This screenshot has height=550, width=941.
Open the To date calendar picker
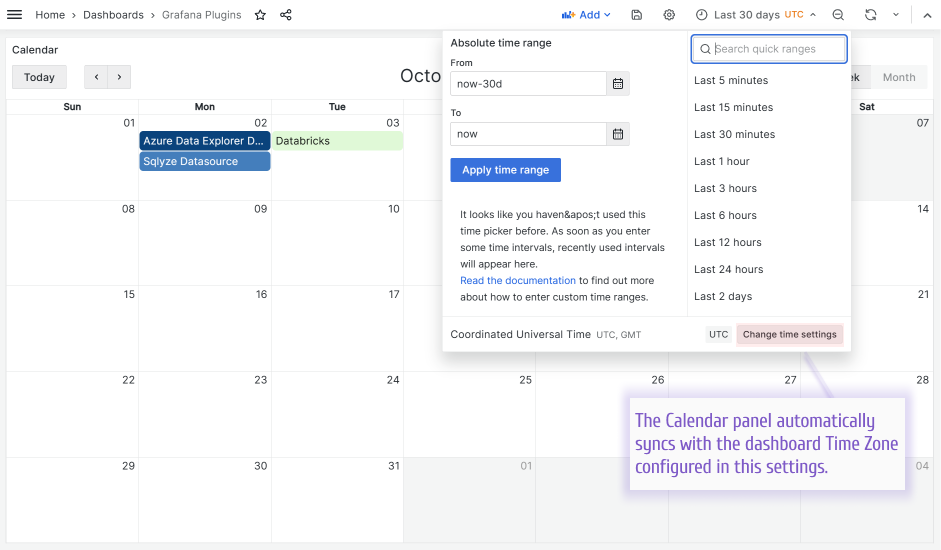(x=618, y=134)
